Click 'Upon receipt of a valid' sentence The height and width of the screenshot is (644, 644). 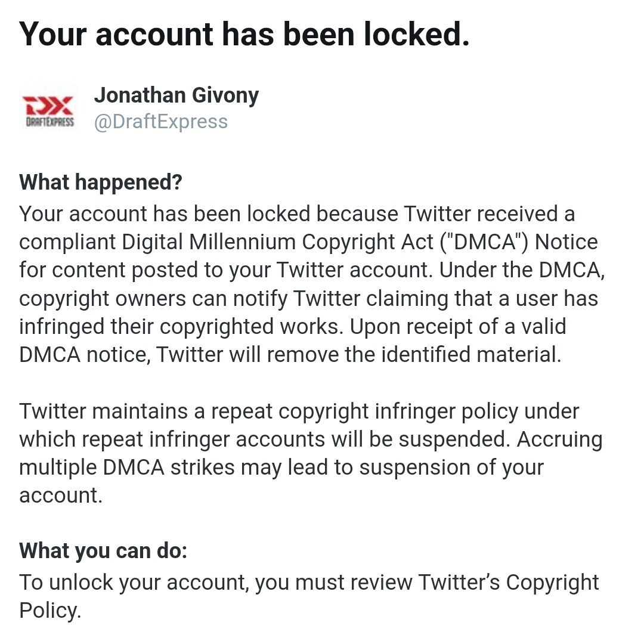(458, 327)
